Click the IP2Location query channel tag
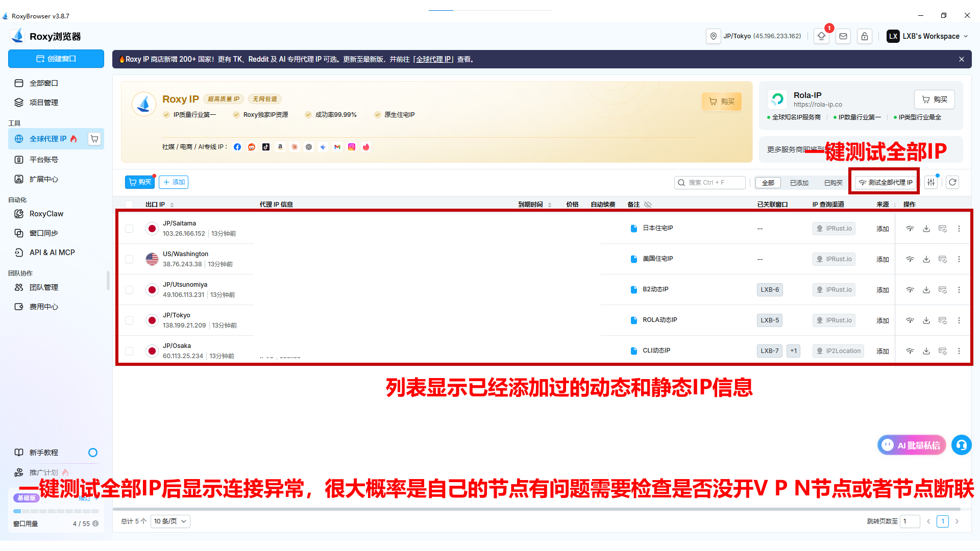980x551 pixels. pos(838,351)
